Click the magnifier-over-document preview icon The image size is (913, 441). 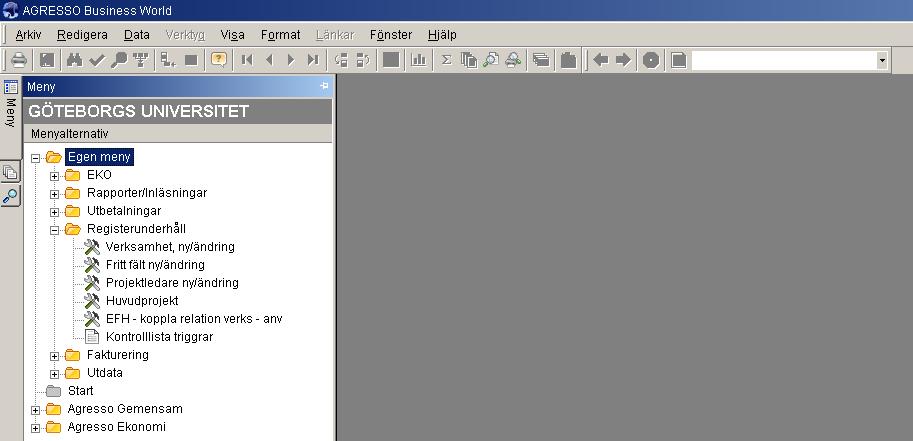(x=491, y=60)
